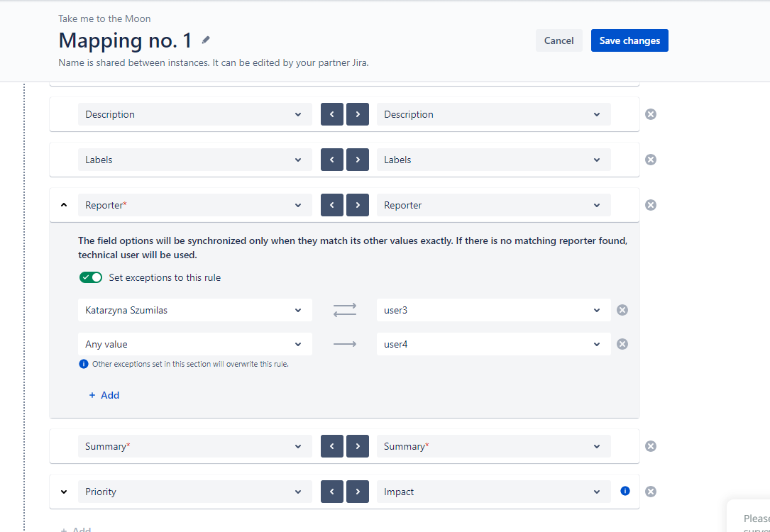Delete the Reporter field mapping row
This screenshot has height=532, width=770.
point(651,205)
